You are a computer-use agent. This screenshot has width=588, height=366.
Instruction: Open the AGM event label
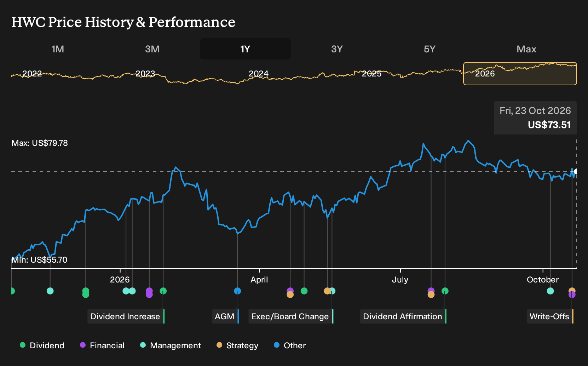(x=225, y=316)
